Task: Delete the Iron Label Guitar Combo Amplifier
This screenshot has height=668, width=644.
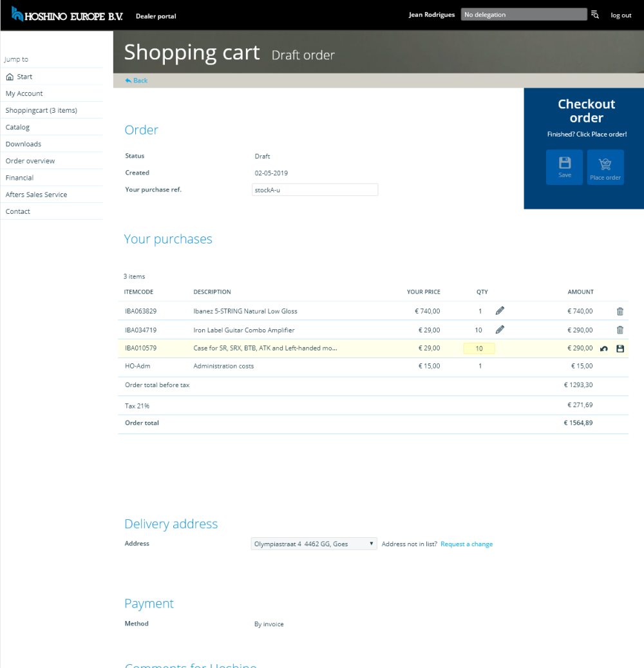Action: coord(620,330)
